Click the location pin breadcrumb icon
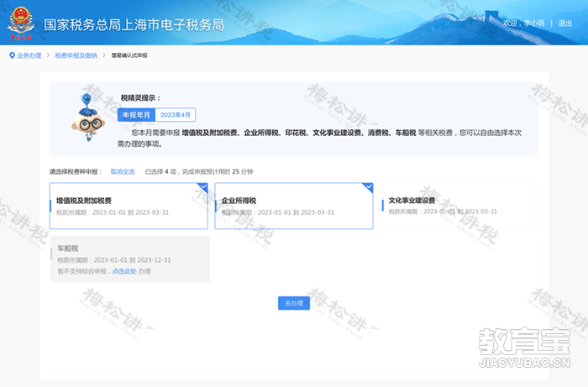 pos(12,55)
